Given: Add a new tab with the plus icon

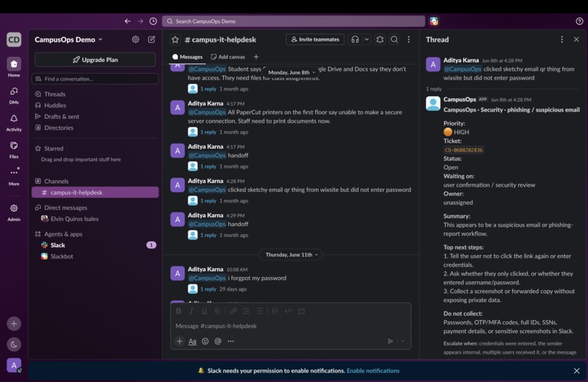Looking at the screenshot, I should click(256, 57).
